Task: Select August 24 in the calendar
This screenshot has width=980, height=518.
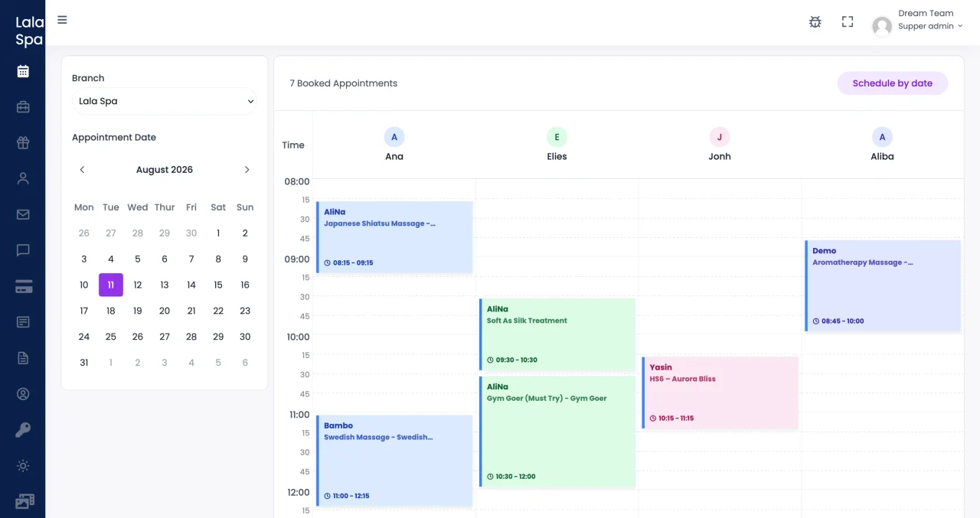Action: (x=84, y=337)
